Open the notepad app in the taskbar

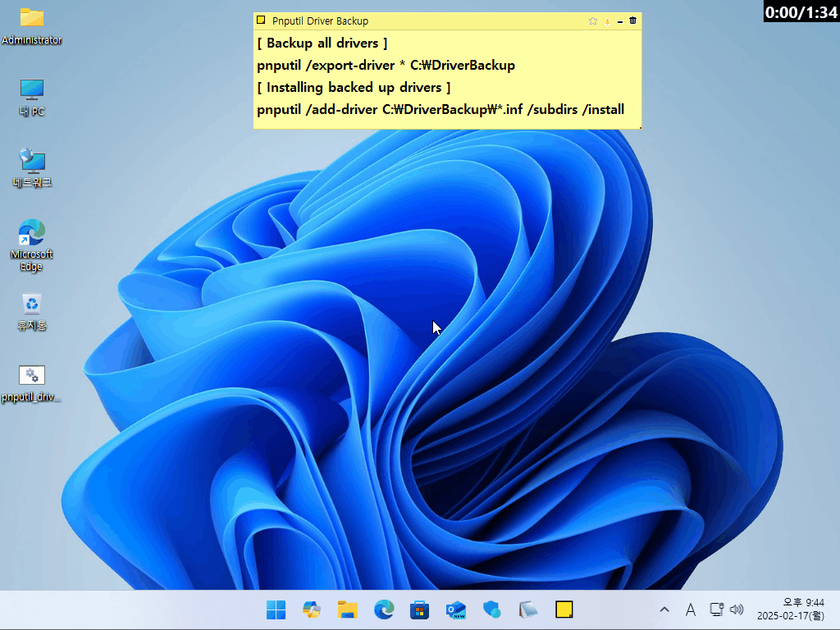pyautogui.click(x=528, y=609)
